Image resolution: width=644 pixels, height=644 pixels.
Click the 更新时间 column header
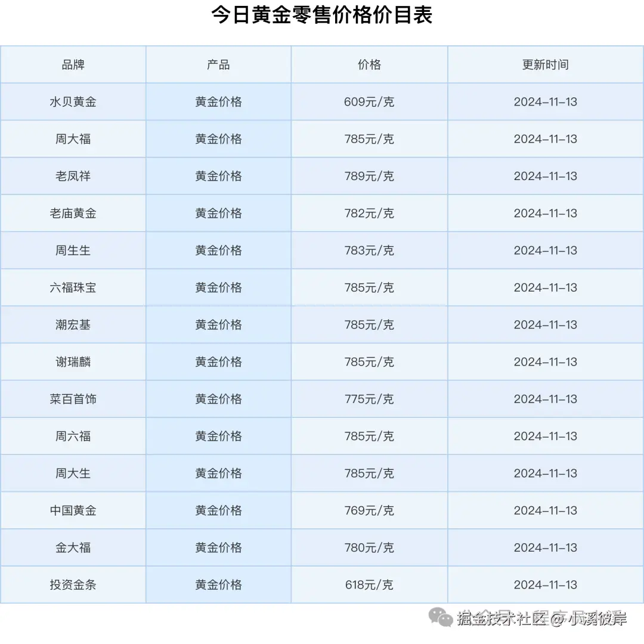545,64
